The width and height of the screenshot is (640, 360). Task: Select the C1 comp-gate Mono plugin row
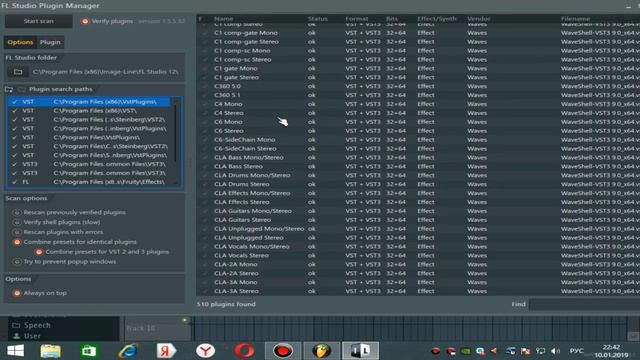[418, 33]
